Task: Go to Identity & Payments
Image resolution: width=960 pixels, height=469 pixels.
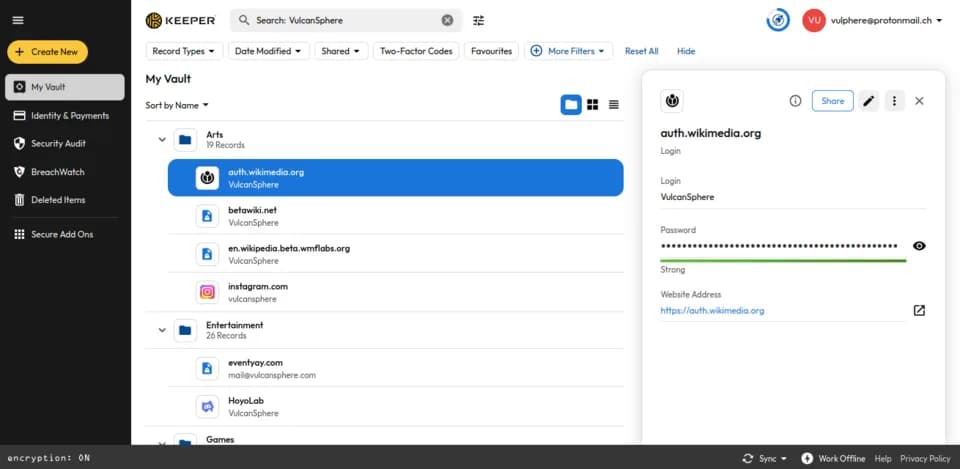Action: (61, 116)
